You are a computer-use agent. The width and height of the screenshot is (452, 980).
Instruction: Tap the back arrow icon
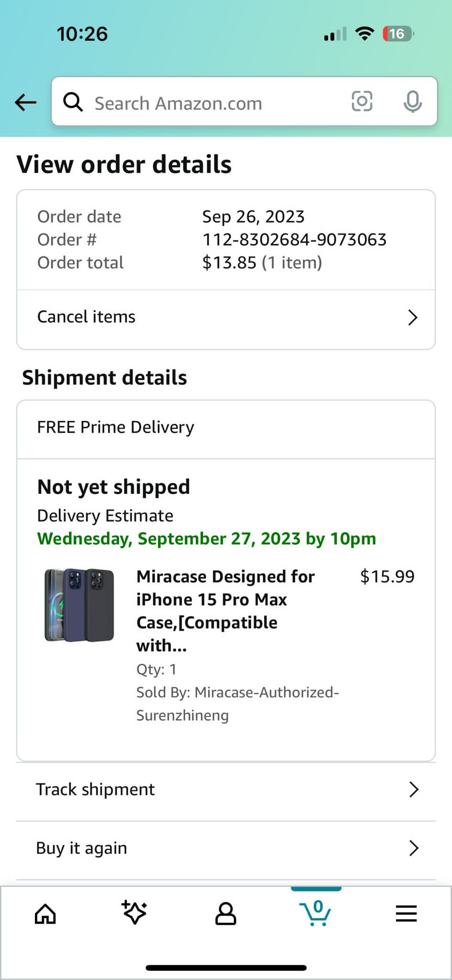[x=26, y=102]
